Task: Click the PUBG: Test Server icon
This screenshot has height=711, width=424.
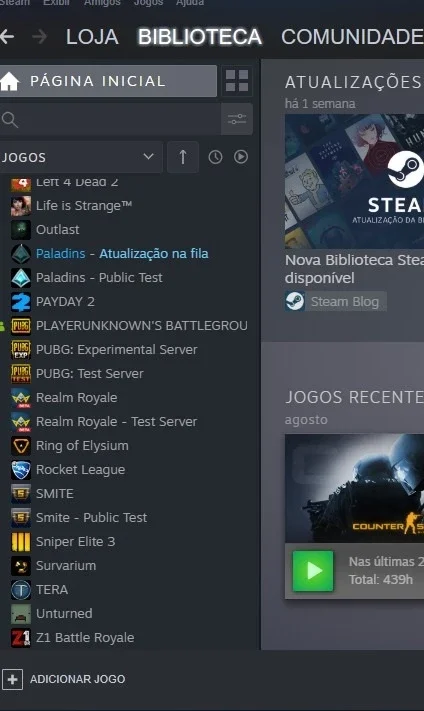Action: (x=21, y=374)
